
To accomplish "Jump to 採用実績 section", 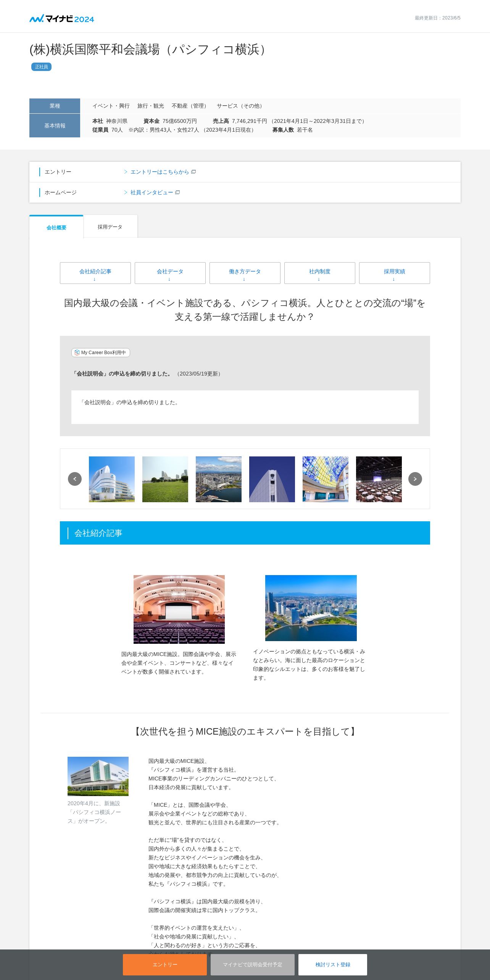I will point(395,273).
